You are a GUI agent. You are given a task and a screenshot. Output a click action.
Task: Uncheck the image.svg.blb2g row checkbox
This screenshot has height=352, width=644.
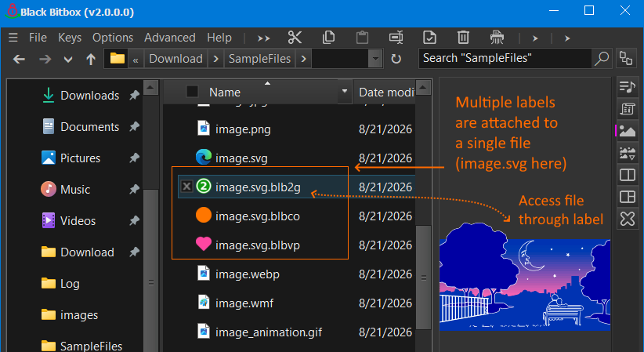click(x=186, y=187)
